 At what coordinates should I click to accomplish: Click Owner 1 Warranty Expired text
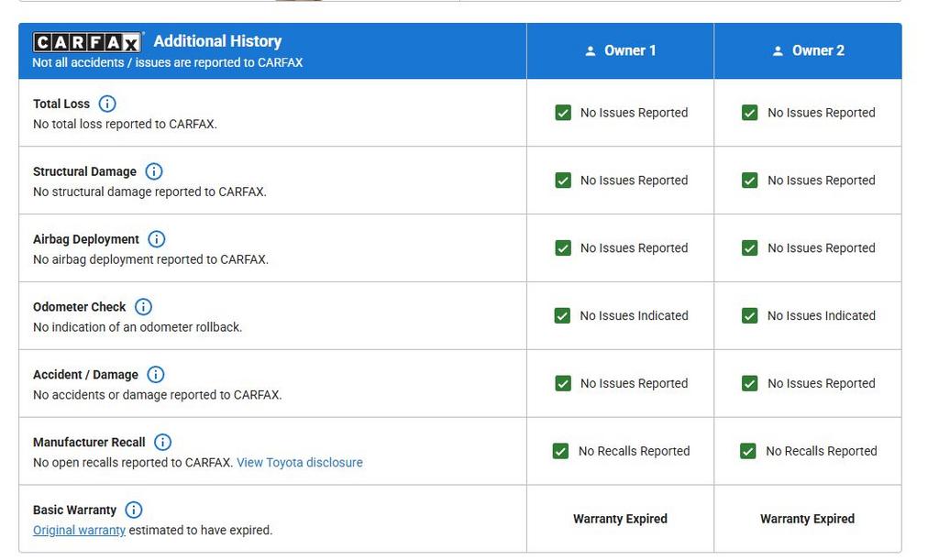pos(620,519)
